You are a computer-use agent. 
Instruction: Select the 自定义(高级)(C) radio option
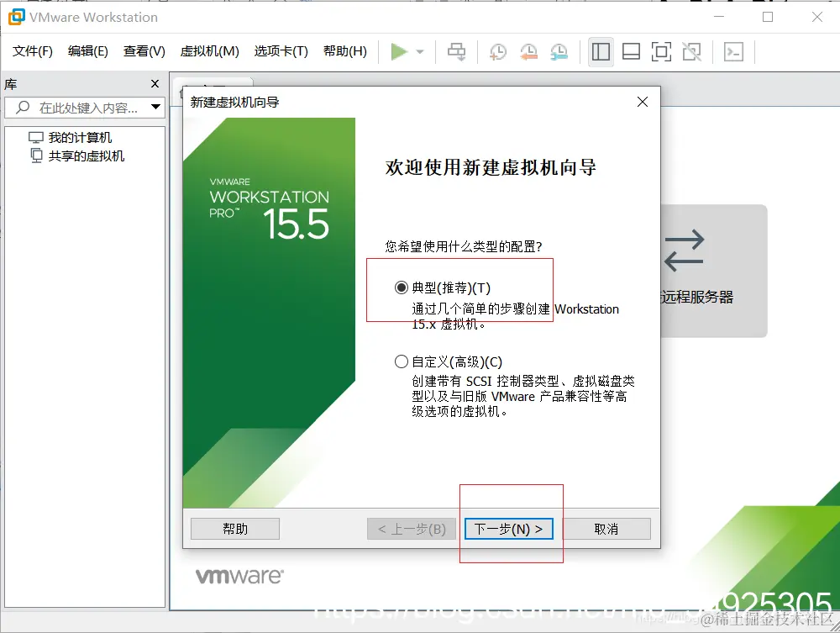[x=402, y=361]
